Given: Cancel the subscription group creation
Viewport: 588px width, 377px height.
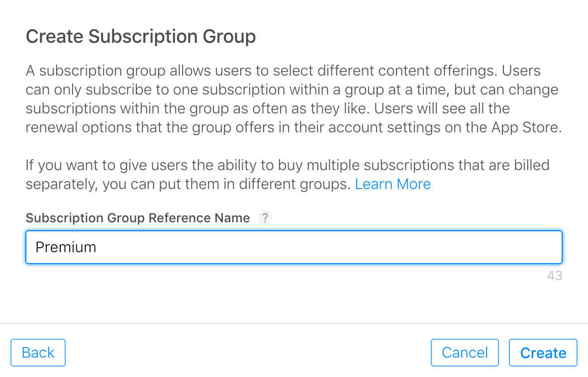Looking at the screenshot, I should (465, 353).
